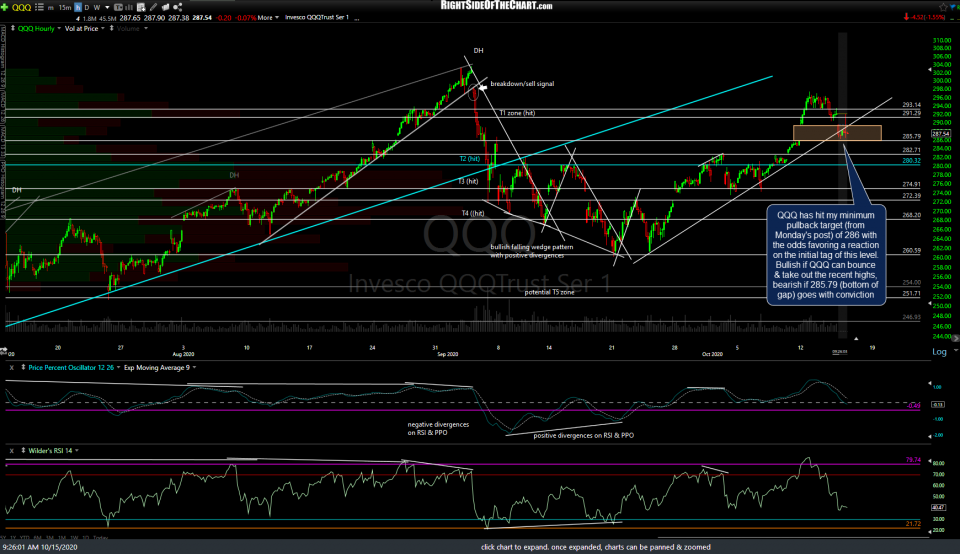
Task: Click the share chart icon
Action: tap(178, 7)
